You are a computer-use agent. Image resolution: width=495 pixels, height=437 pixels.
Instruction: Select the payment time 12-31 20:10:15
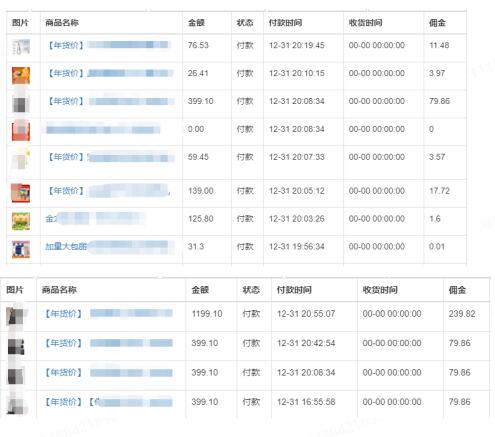(297, 73)
